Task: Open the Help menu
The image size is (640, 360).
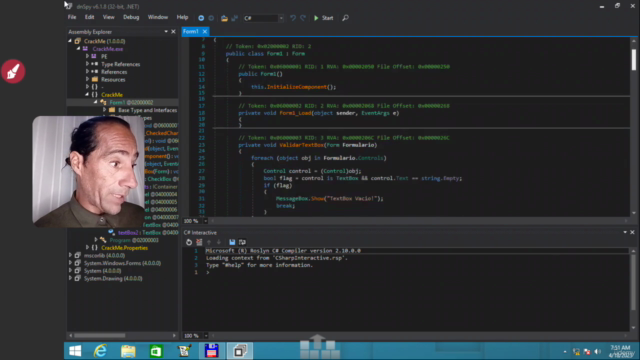Action: 182,17
